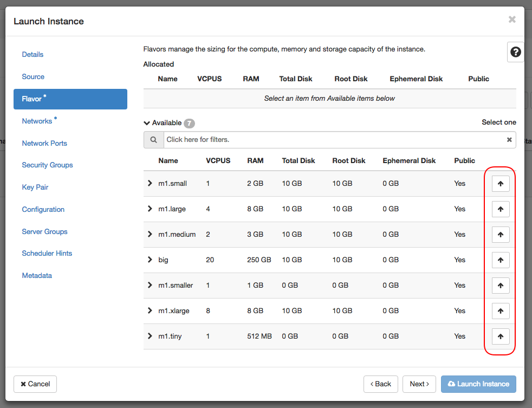Open the help question mark icon

[x=515, y=52]
